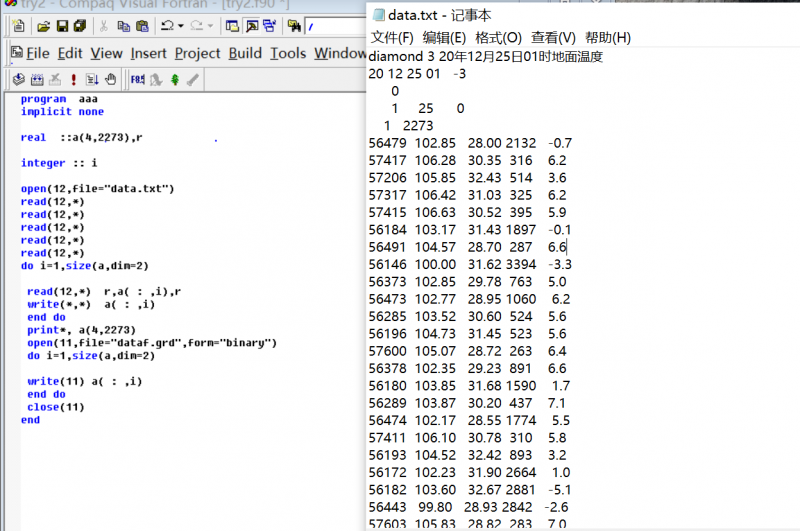Open Notepad's 文件(F) menu
Viewport: 800px width, 531px height.
pyautogui.click(x=392, y=38)
